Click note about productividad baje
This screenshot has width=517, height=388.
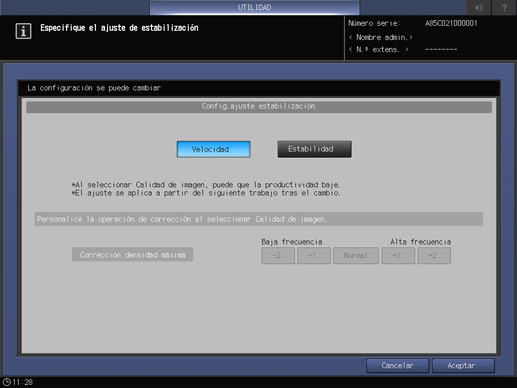click(x=206, y=185)
